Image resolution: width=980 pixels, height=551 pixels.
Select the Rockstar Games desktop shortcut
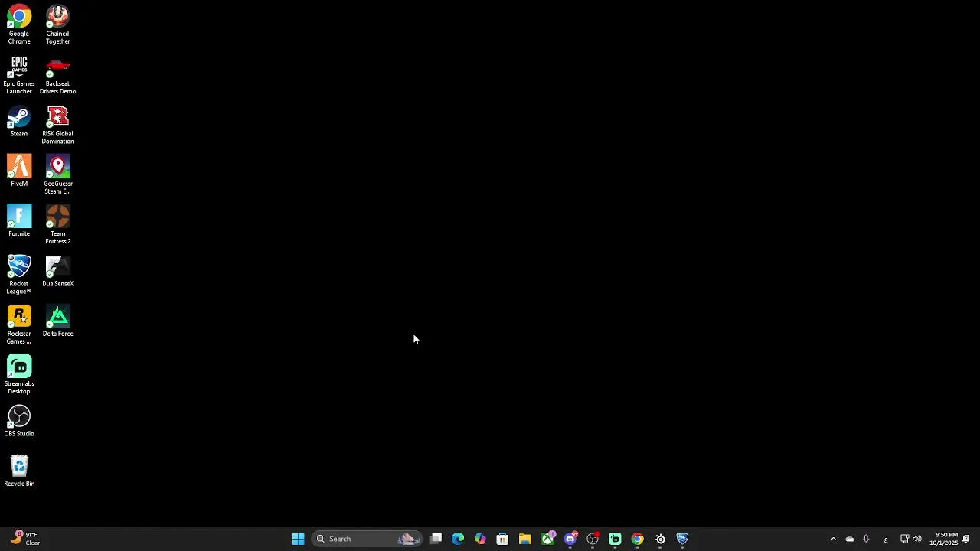[x=19, y=324]
